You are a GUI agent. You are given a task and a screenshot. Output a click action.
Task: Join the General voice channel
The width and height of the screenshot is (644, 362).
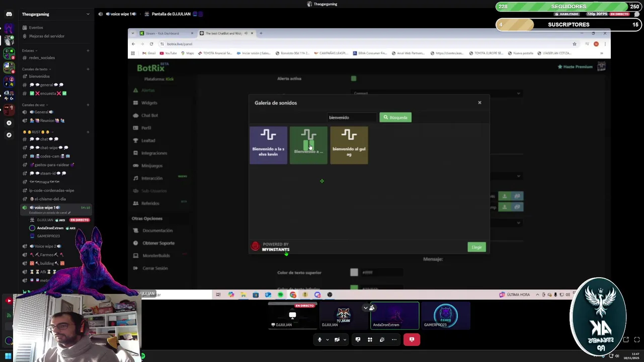(x=41, y=112)
